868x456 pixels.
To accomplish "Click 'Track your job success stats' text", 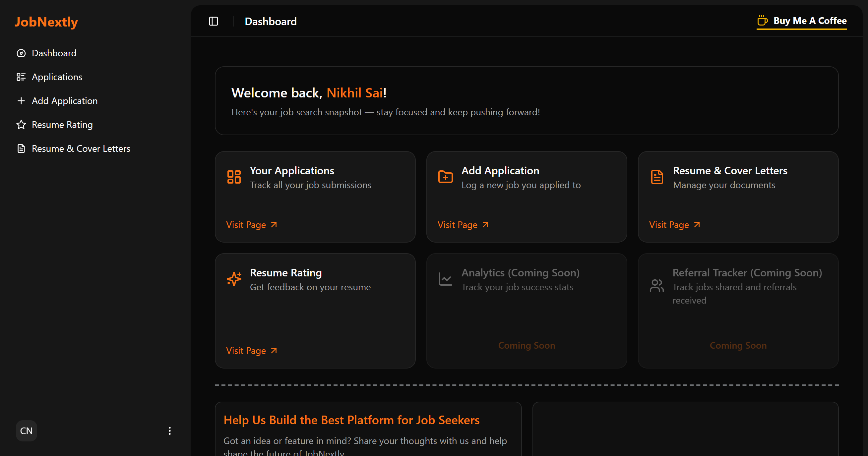I will pos(517,287).
